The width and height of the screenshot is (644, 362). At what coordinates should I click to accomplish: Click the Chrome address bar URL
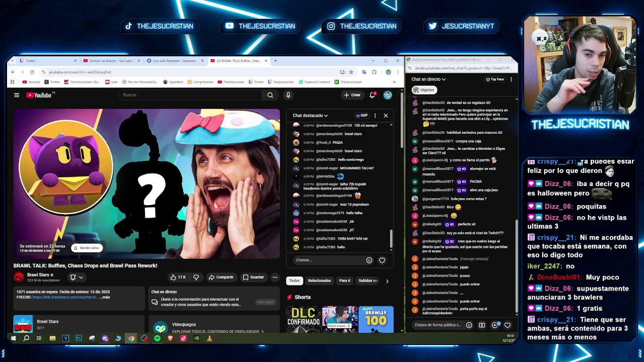(x=80, y=72)
